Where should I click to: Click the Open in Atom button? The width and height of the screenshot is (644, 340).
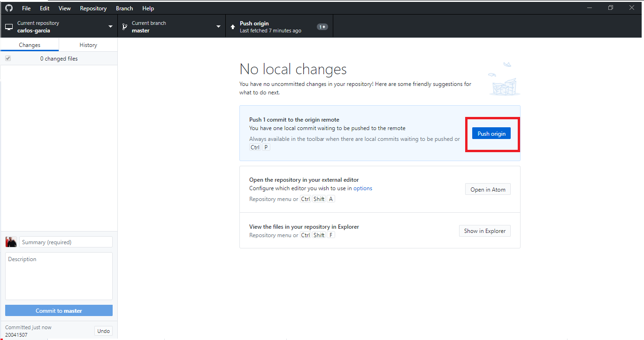tap(488, 189)
